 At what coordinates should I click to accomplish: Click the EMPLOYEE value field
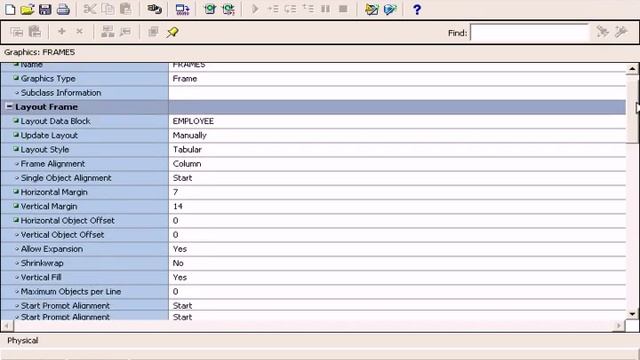click(397, 121)
